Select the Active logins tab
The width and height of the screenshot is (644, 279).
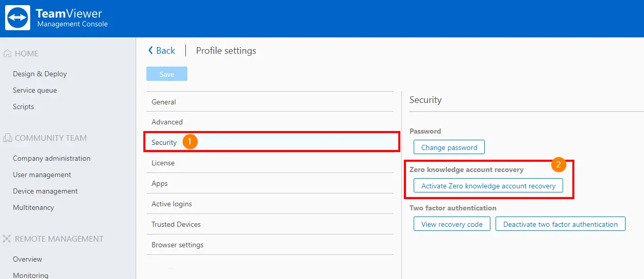[x=270, y=204]
